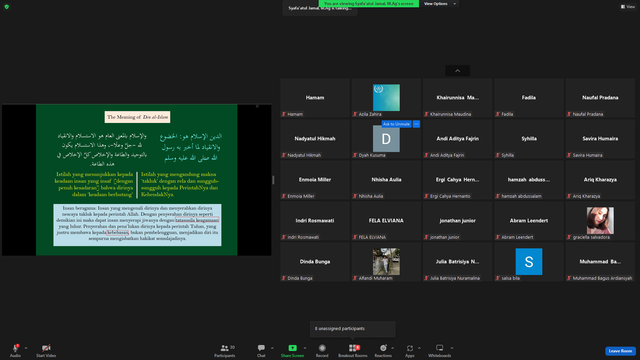Select FELA ELVIANA's tile
Viewport: 640px width, 360px height.
click(386, 221)
